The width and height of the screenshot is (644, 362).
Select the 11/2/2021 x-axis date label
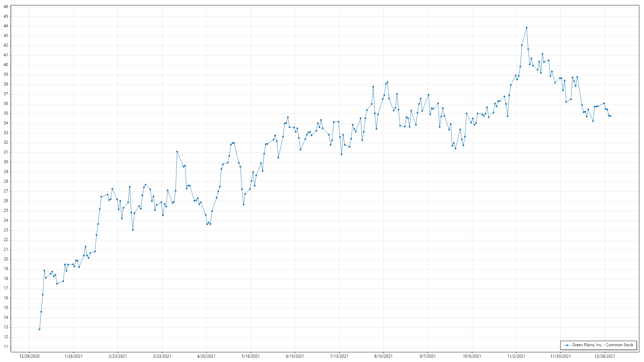click(516, 356)
